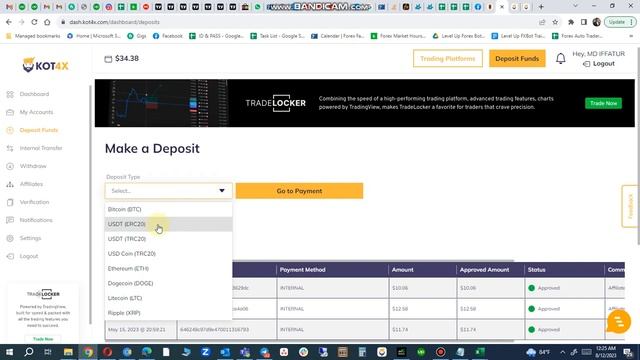Open Chrome from the taskbar

coord(88,352)
